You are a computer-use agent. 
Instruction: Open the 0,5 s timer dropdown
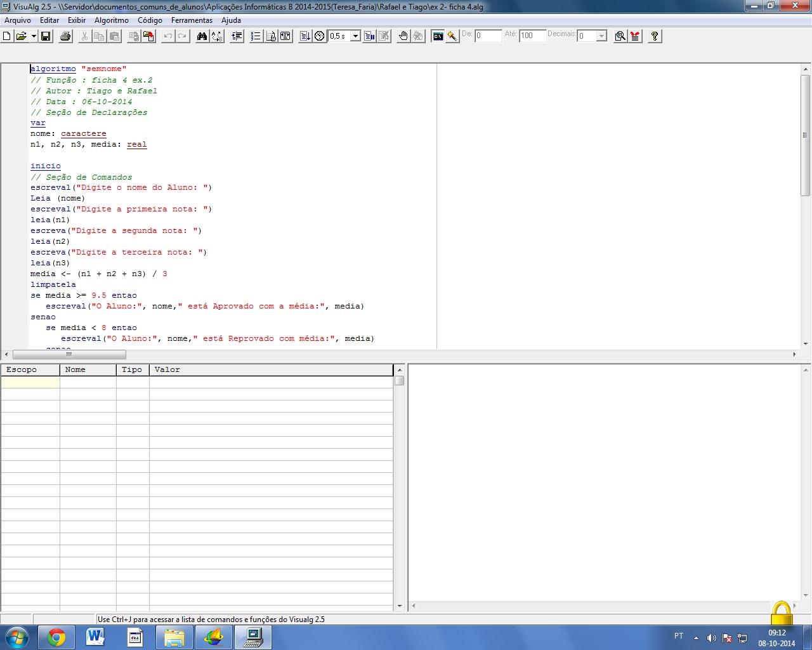(x=355, y=36)
